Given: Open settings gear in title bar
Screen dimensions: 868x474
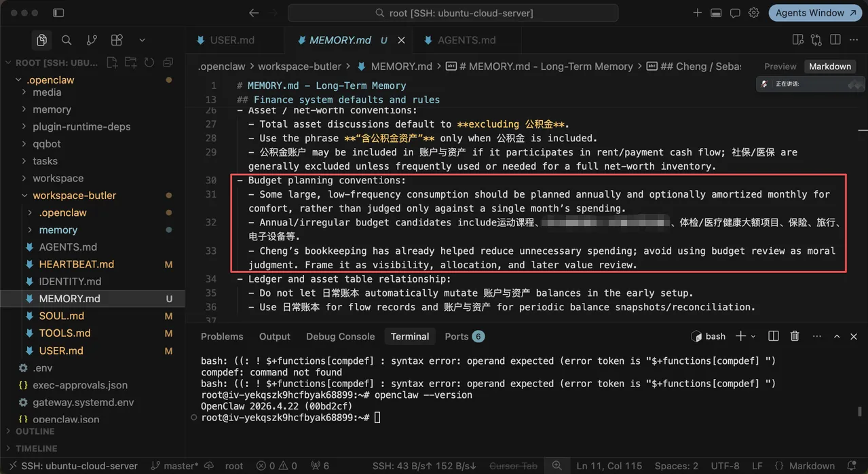Looking at the screenshot, I should click(x=753, y=13).
